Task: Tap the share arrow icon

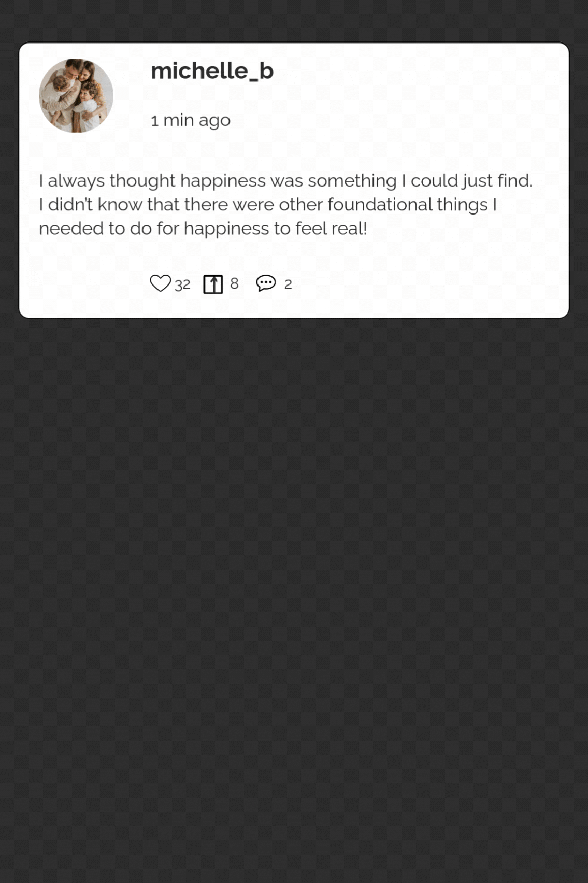Action: tap(213, 284)
